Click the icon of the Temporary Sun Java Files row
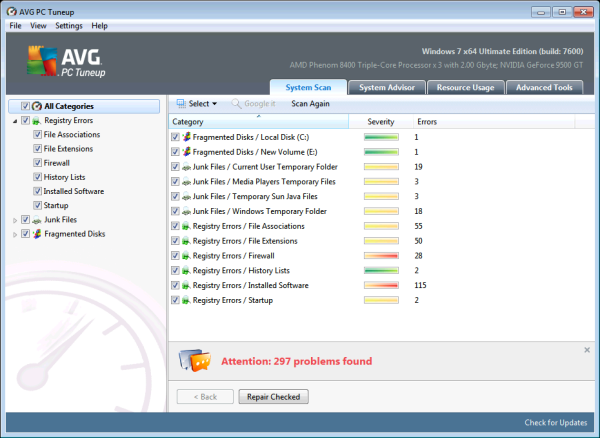 186,196
